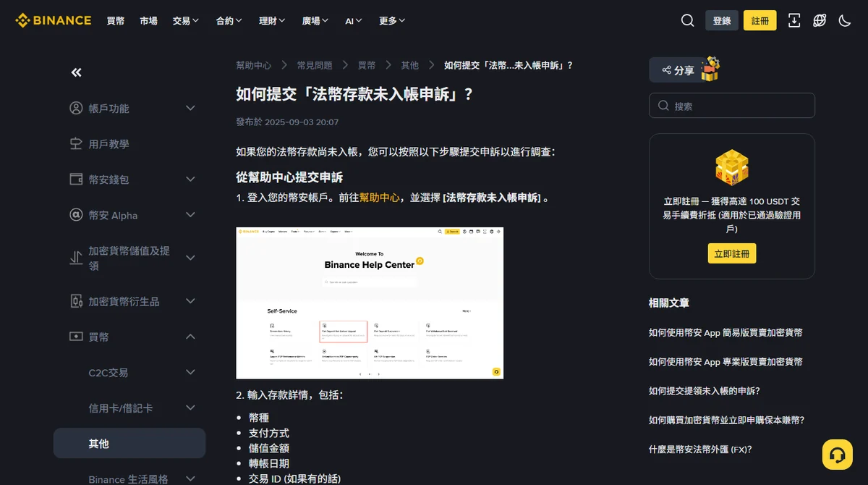Open 如何使用幣安 App 專業版買賣加密貨幣 article

(726, 361)
